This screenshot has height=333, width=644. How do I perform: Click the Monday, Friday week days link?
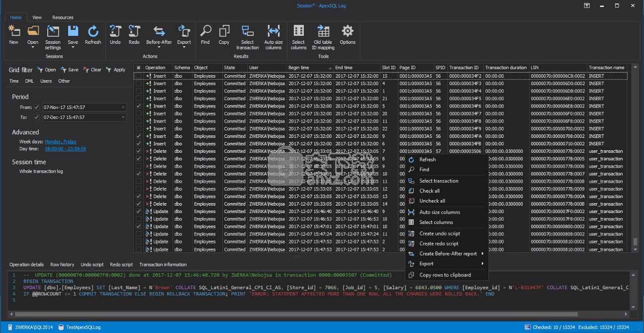coord(61,142)
